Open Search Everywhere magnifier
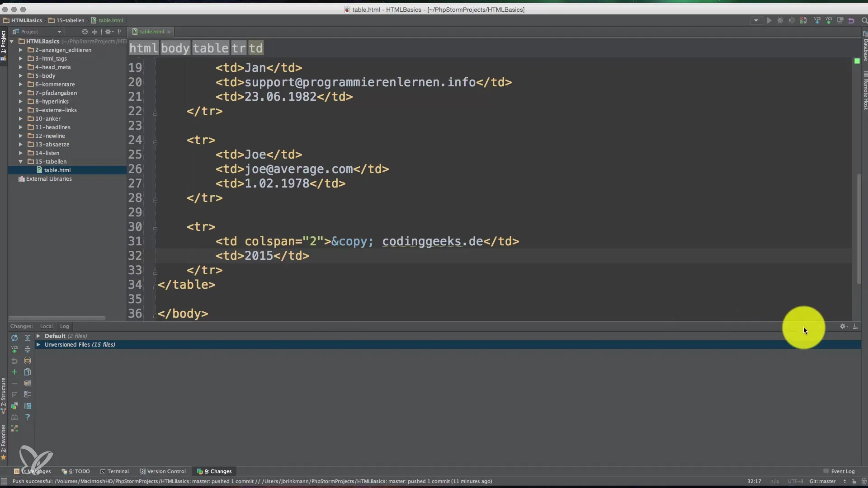This screenshot has width=868, height=488. 864,20
